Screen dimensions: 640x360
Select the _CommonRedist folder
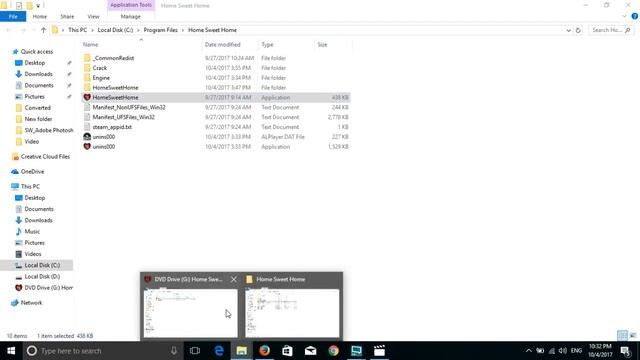tap(113, 58)
